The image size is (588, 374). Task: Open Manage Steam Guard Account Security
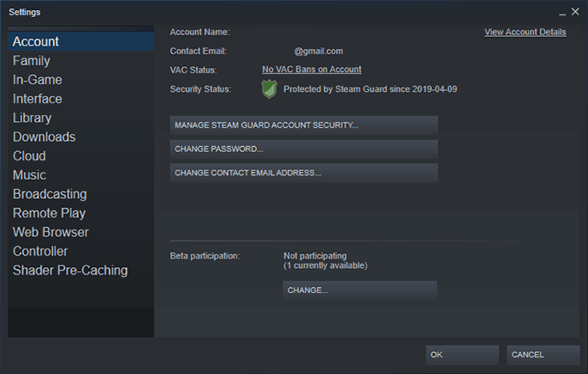click(304, 125)
